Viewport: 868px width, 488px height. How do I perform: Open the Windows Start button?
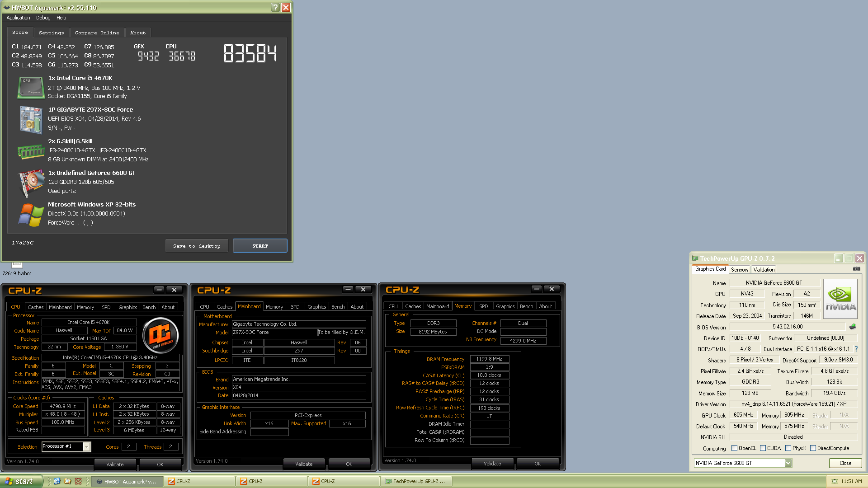22,481
